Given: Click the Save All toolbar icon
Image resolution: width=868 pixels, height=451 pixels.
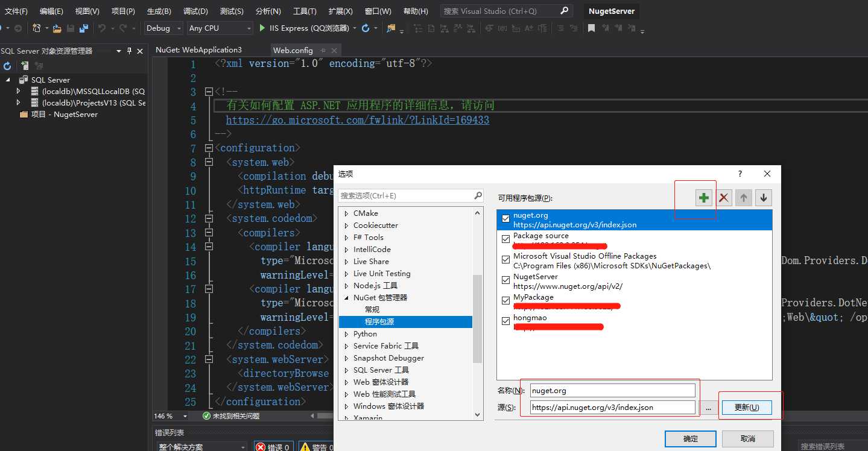Looking at the screenshot, I should (x=83, y=28).
